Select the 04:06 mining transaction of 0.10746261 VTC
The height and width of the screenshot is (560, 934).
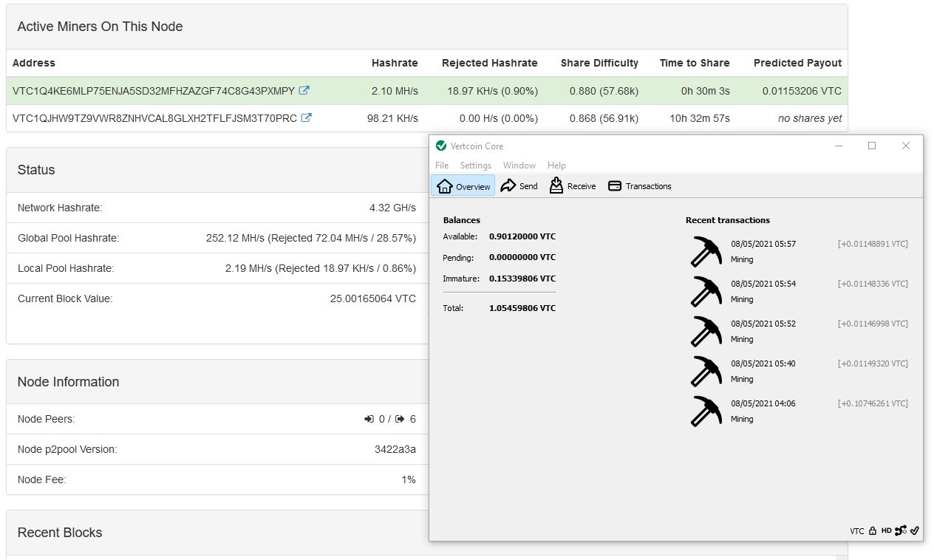point(798,411)
